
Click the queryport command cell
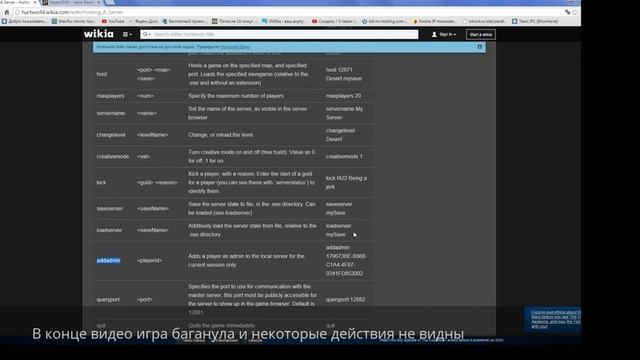(x=108, y=300)
